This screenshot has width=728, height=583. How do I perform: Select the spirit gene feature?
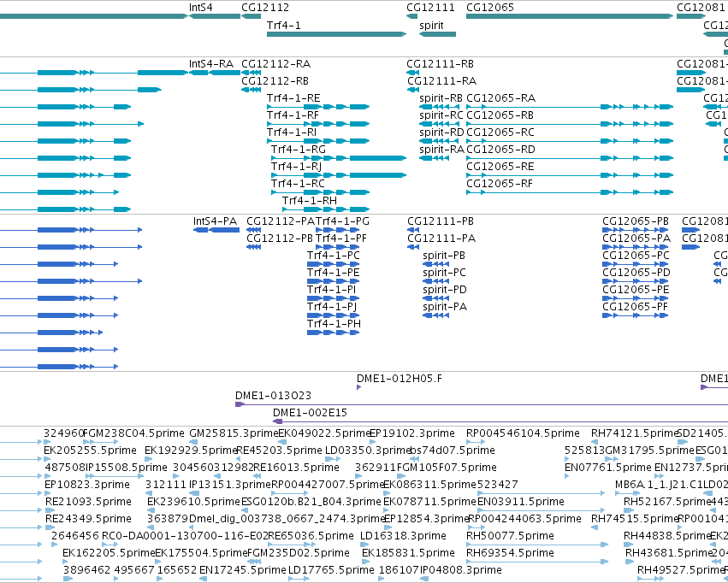click(x=437, y=34)
